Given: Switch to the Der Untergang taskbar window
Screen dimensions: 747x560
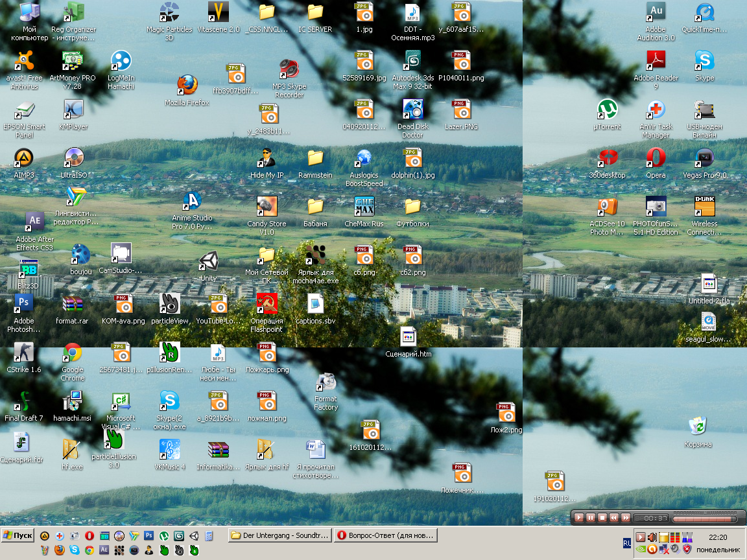Looking at the screenshot, I should click(280, 535).
